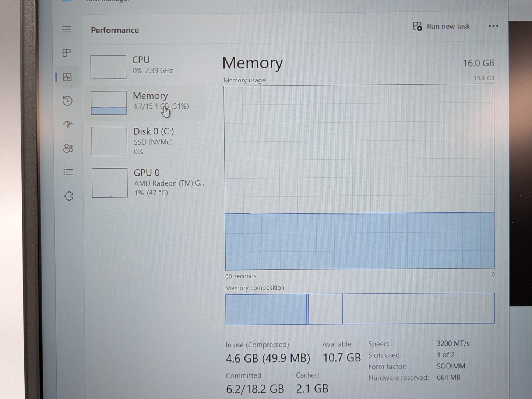Go to the Processes page icon

67,53
